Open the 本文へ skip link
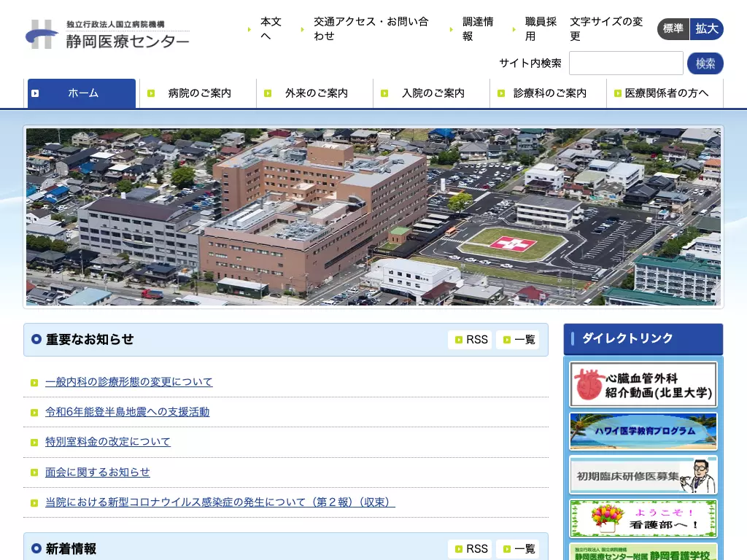This screenshot has height=560, width=747. pyautogui.click(x=271, y=28)
